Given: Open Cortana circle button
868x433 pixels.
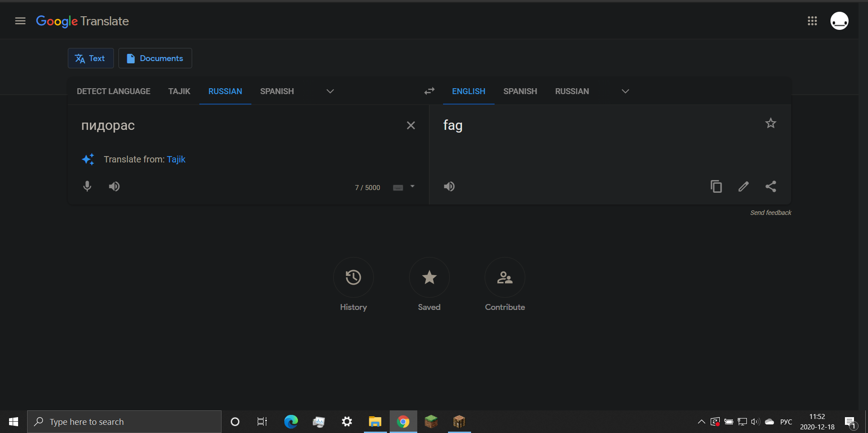Looking at the screenshot, I should [235, 422].
